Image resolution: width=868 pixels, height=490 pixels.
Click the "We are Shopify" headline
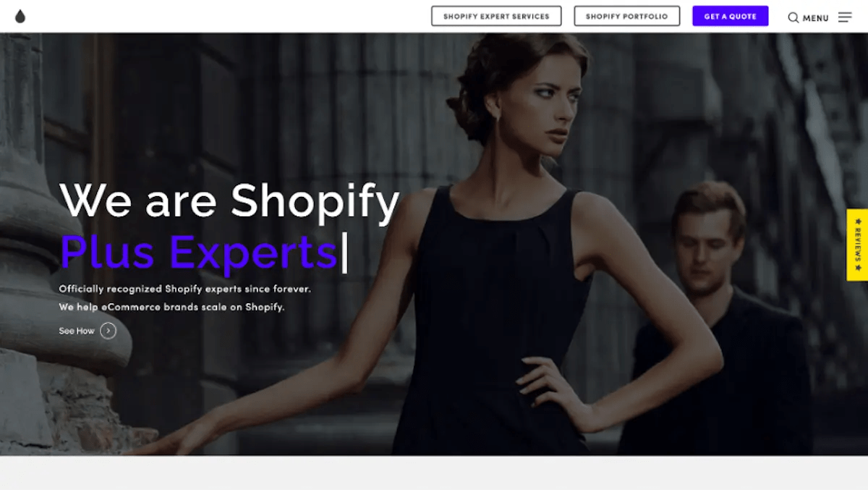point(229,201)
